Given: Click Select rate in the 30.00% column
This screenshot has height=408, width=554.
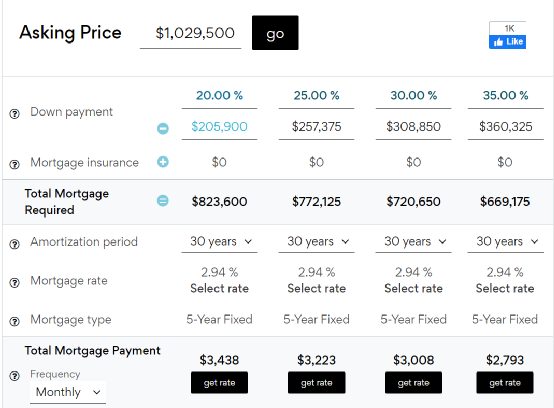Looking at the screenshot, I should point(413,289).
